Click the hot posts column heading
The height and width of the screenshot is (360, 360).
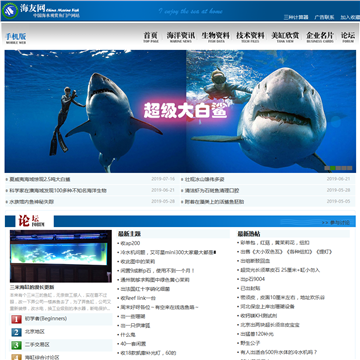249,234
